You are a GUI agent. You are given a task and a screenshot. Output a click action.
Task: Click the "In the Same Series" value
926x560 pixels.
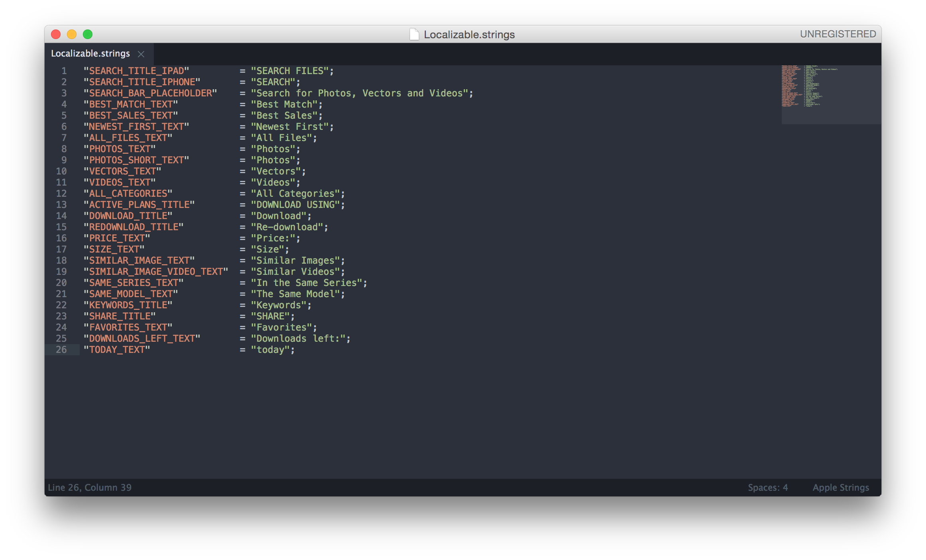point(306,282)
